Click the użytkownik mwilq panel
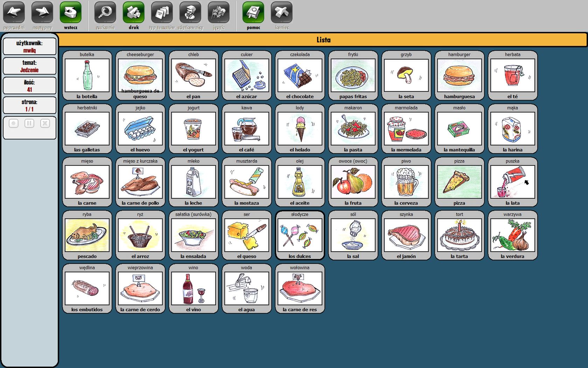The image size is (588, 368). [30, 46]
